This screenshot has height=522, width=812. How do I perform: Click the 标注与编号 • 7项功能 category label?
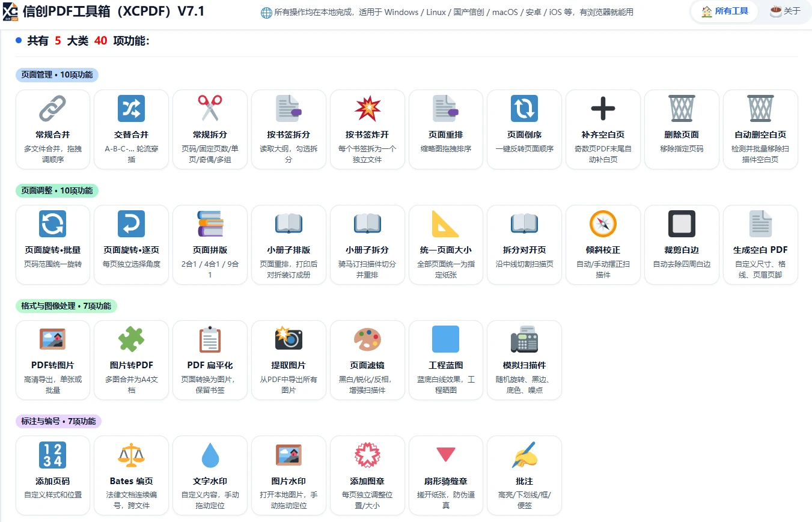click(58, 421)
